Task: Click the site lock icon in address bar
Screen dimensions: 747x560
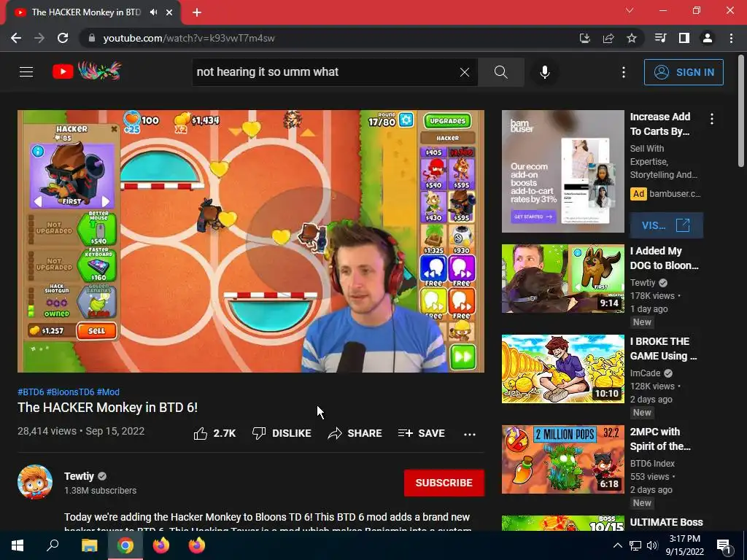Action: (92, 38)
